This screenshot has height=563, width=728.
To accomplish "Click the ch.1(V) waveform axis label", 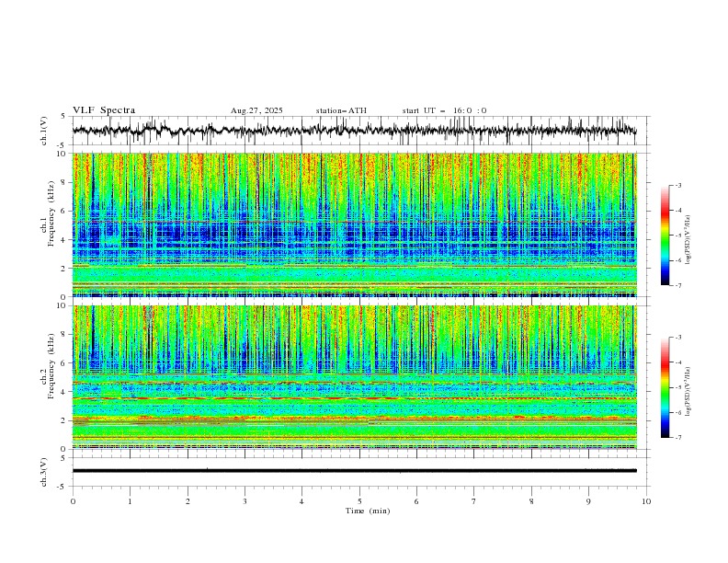I will pos(44,131).
